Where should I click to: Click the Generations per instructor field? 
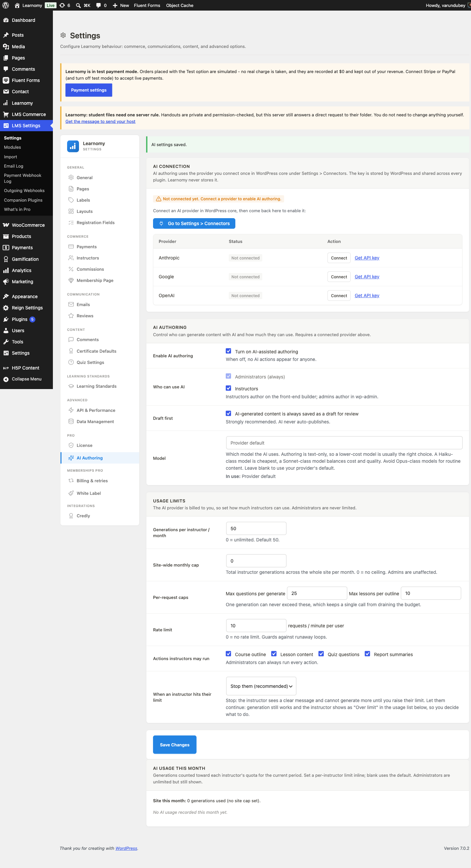(x=256, y=528)
